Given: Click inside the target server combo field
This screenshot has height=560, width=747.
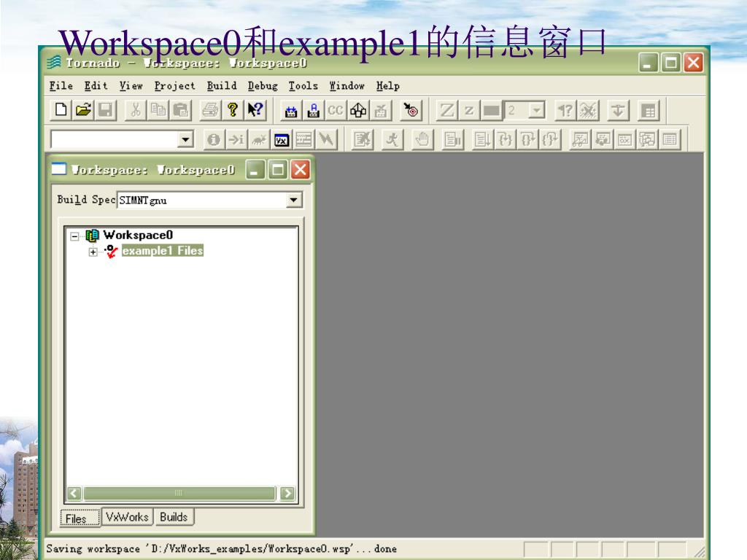Looking at the screenshot, I should [x=115, y=139].
